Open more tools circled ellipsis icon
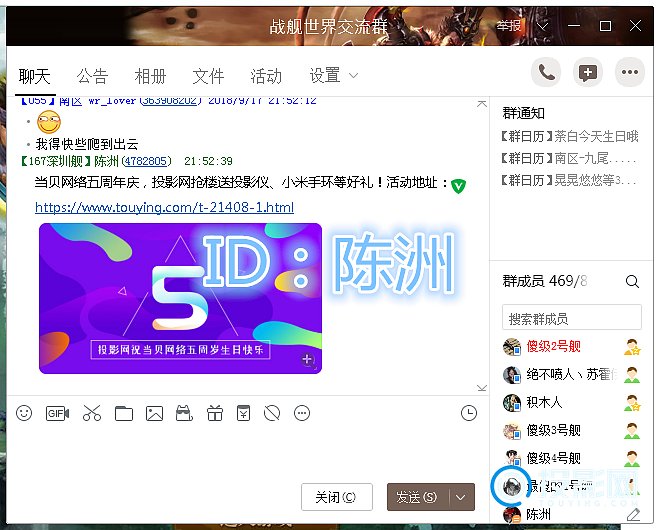The height and width of the screenshot is (530, 660). (302, 413)
